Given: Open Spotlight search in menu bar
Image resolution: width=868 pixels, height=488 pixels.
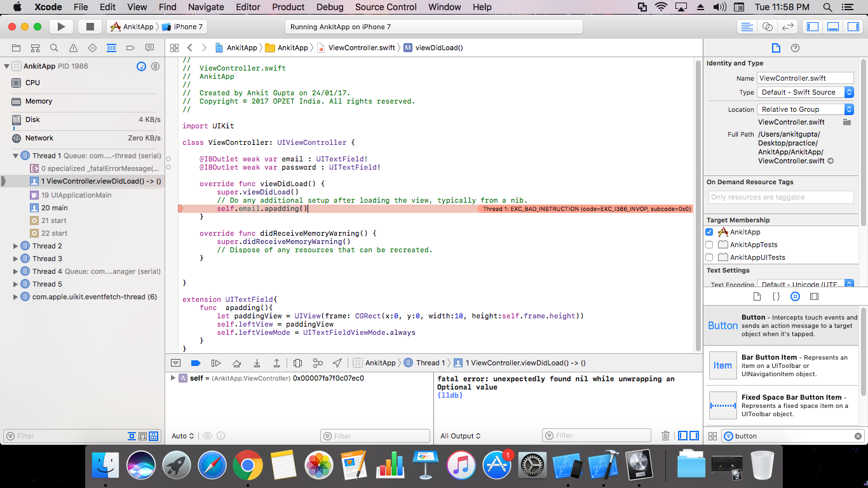Looking at the screenshot, I should tap(827, 7).
